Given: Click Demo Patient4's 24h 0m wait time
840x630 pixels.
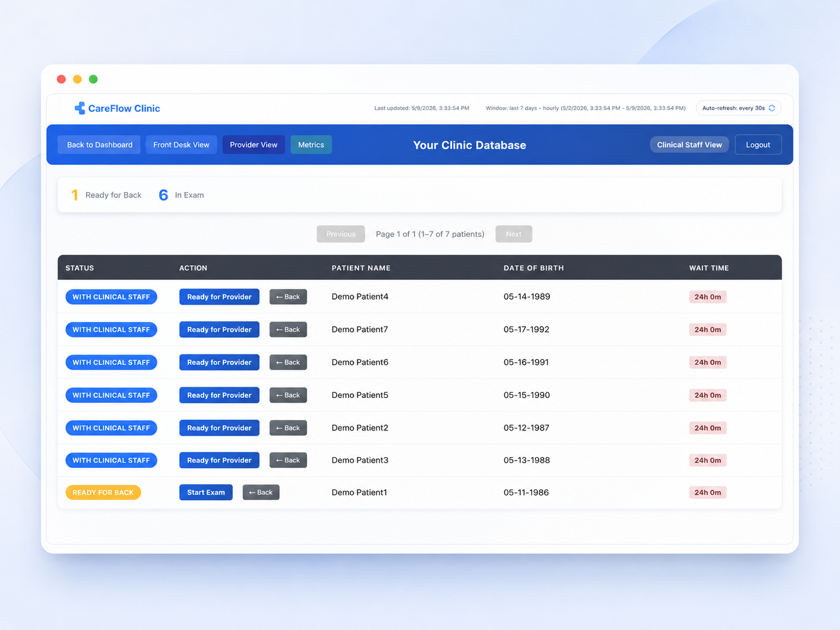Looking at the screenshot, I should [x=708, y=296].
